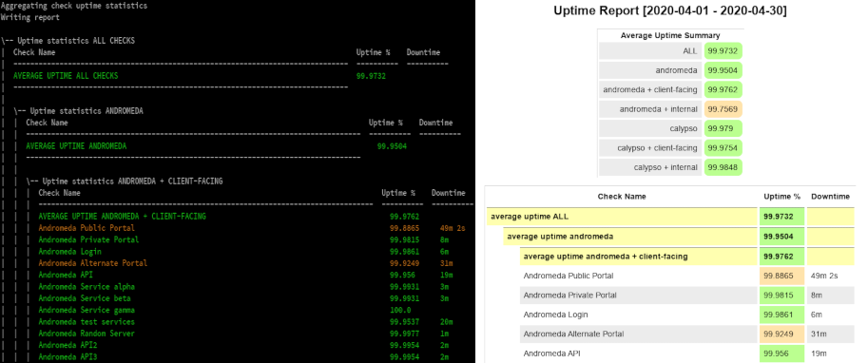Click the 20m downtime value
This screenshot has width=868, height=363.
(x=447, y=322)
